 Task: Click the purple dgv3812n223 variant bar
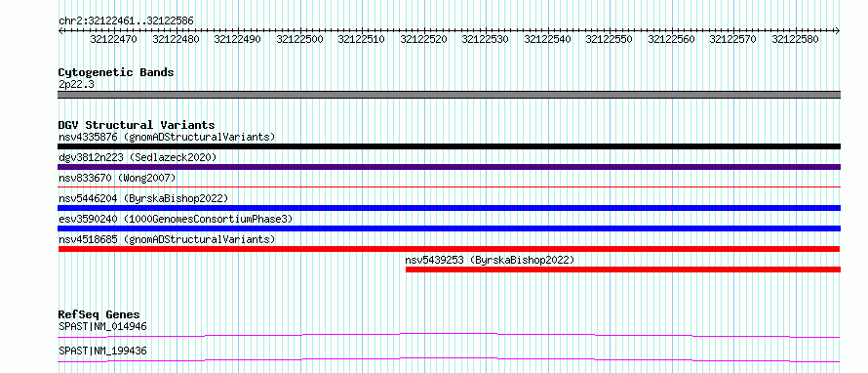click(x=449, y=167)
